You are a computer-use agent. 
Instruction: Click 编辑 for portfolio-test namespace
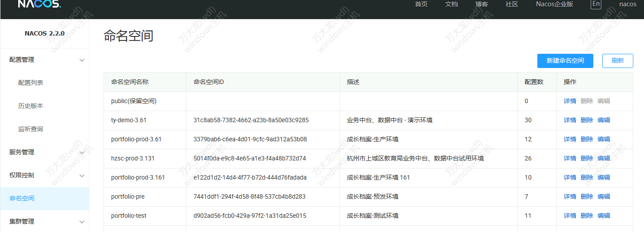point(604,216)
